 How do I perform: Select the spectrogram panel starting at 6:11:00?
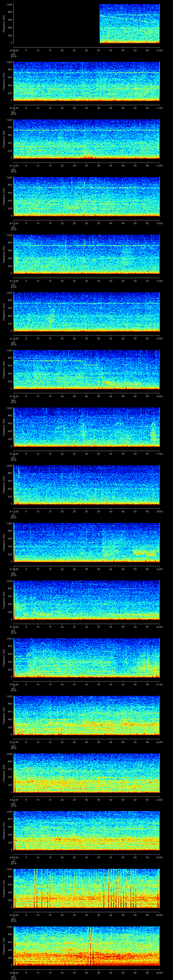(87, 139)
